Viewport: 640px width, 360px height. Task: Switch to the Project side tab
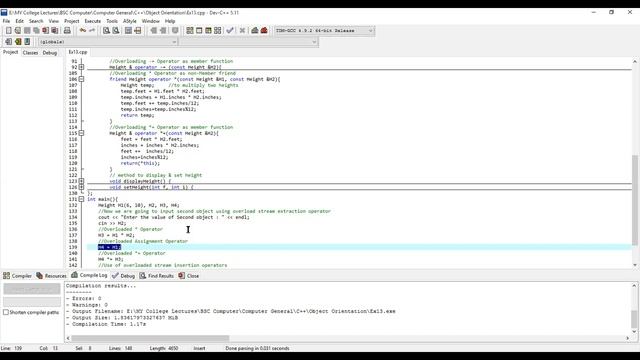click(x=10, y=52)
